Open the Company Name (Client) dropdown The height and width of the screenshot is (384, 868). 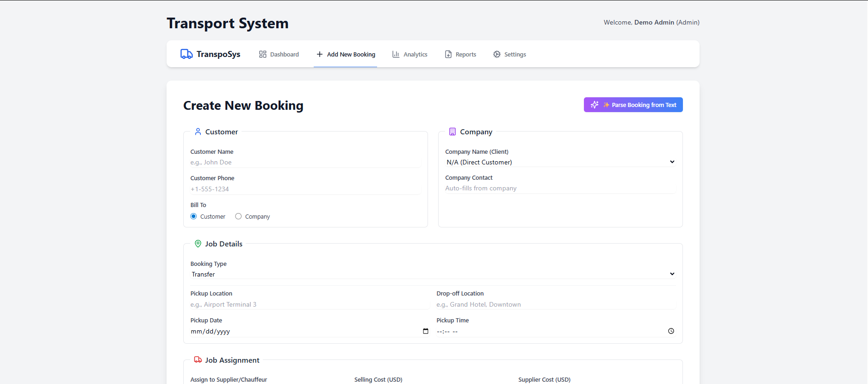click(x=560, y=162)
